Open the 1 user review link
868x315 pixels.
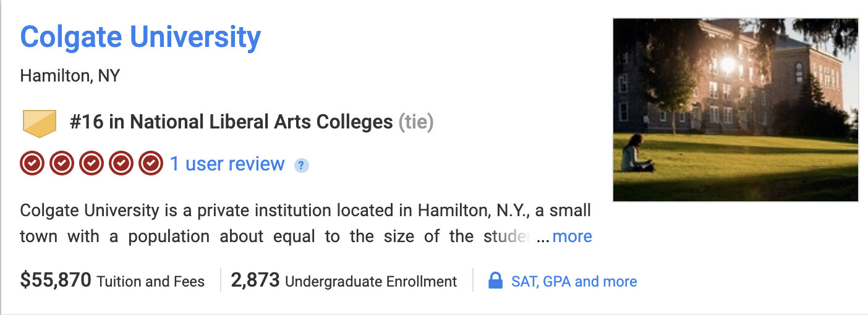tap(227, 164)
